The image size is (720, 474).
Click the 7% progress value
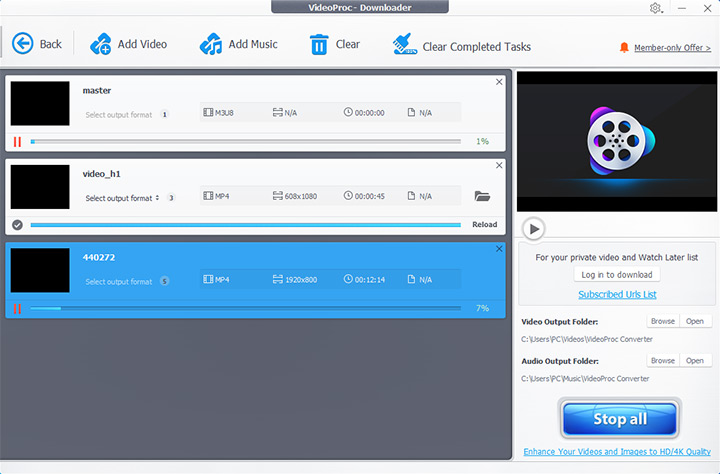pyautogui.click(x=483, y=308)
